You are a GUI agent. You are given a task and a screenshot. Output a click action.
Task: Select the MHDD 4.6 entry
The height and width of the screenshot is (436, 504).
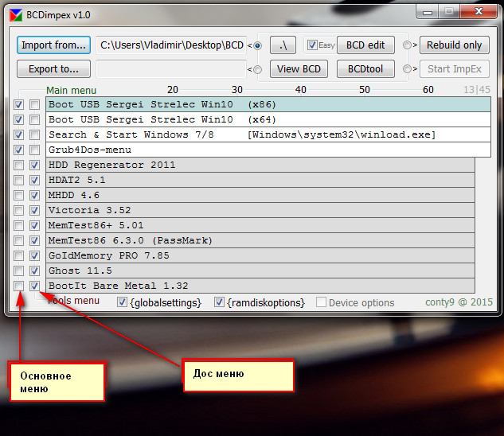pyautogui.click(x=260, y=195)
